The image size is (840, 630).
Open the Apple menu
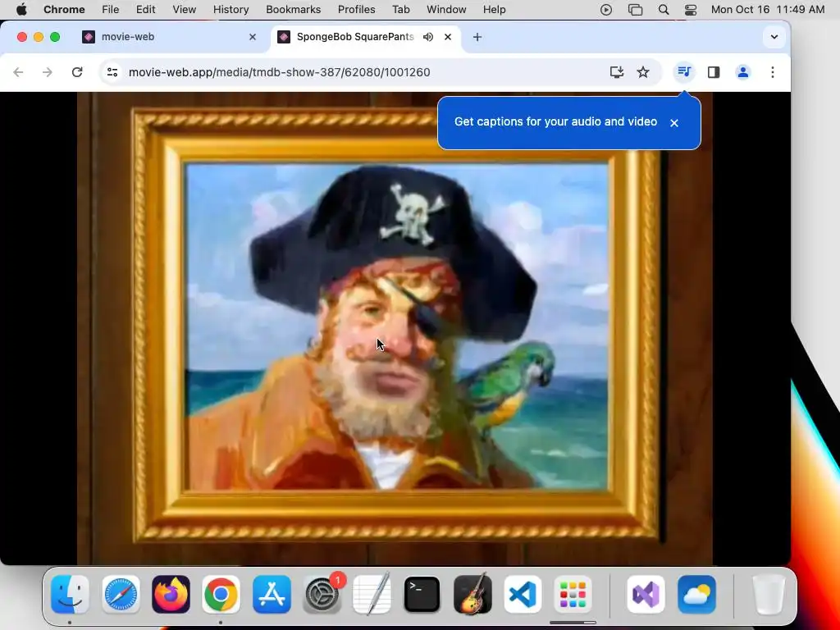click(21, 10)
